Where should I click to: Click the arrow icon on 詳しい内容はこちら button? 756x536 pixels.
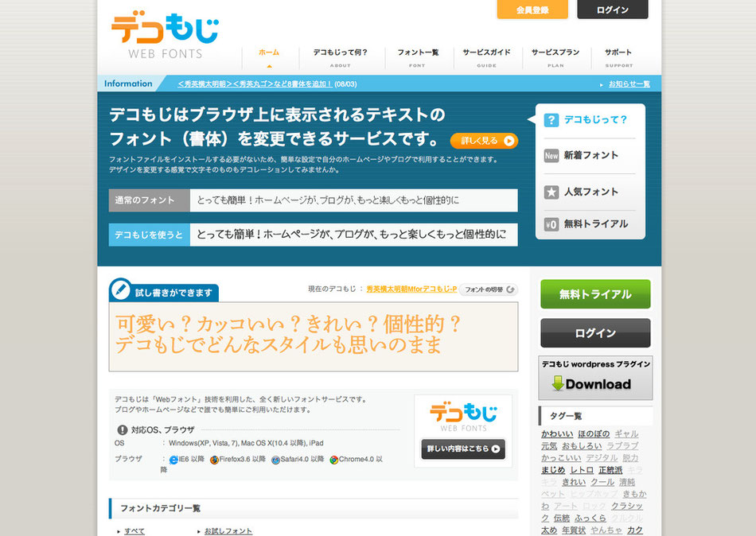pos(495,449)
